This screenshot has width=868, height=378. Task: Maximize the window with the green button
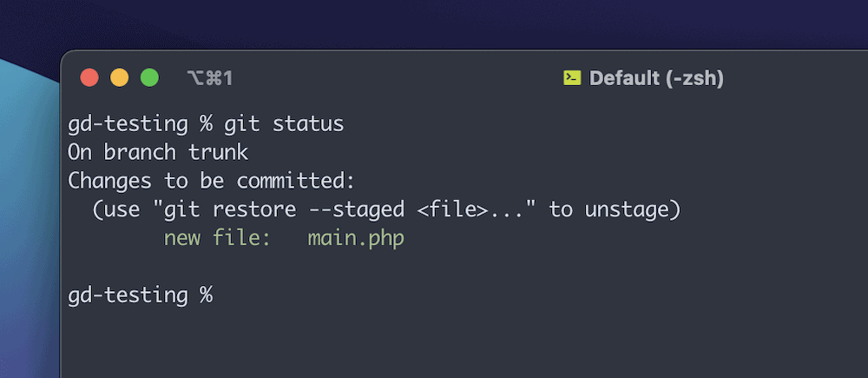pos(149,78)
